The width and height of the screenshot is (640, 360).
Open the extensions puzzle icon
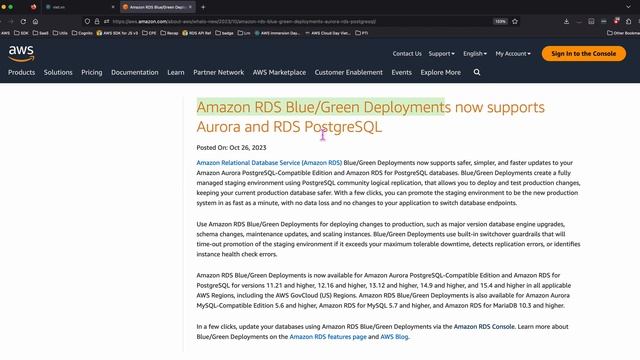pyautogui.click(x=629, y=21)
